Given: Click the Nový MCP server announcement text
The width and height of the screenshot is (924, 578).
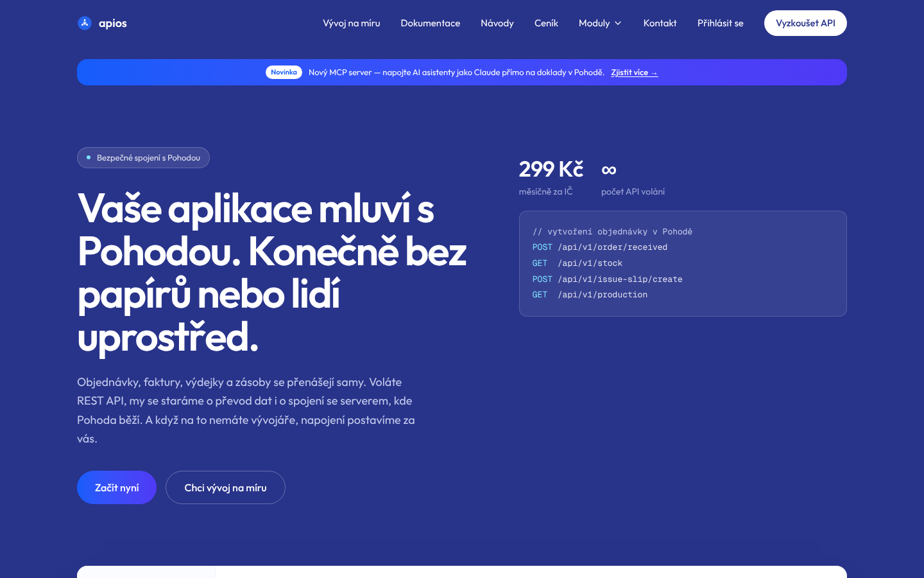Looking at the screenshot, I should click(x=456, y=73).
